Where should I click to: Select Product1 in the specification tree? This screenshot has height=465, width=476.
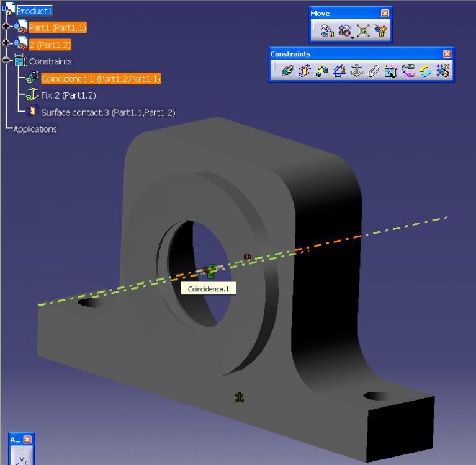point(34,11)
